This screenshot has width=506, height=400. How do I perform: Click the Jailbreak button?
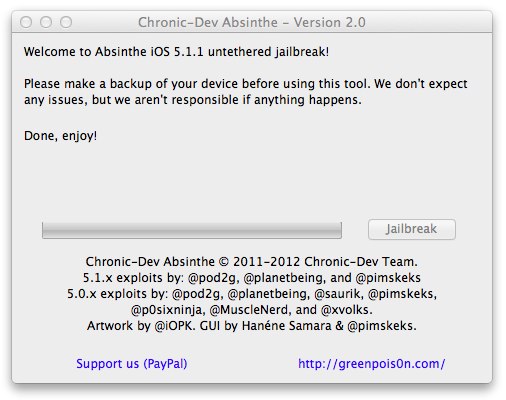click(x=412, y=229)
